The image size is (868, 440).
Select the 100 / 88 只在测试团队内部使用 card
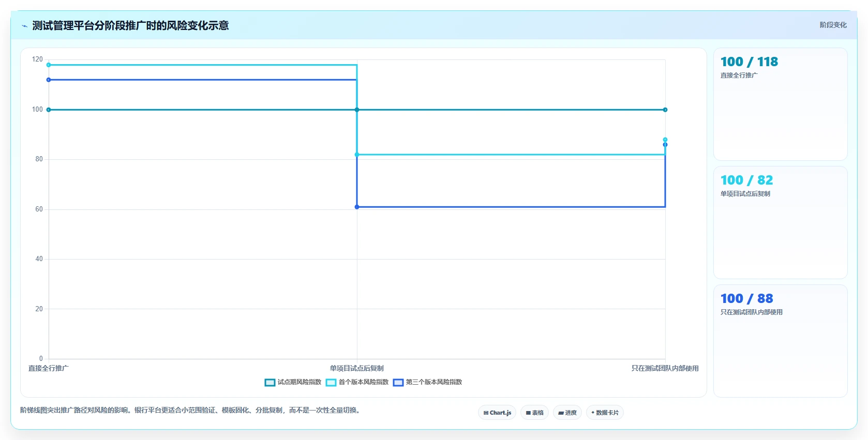coord(781,341)
